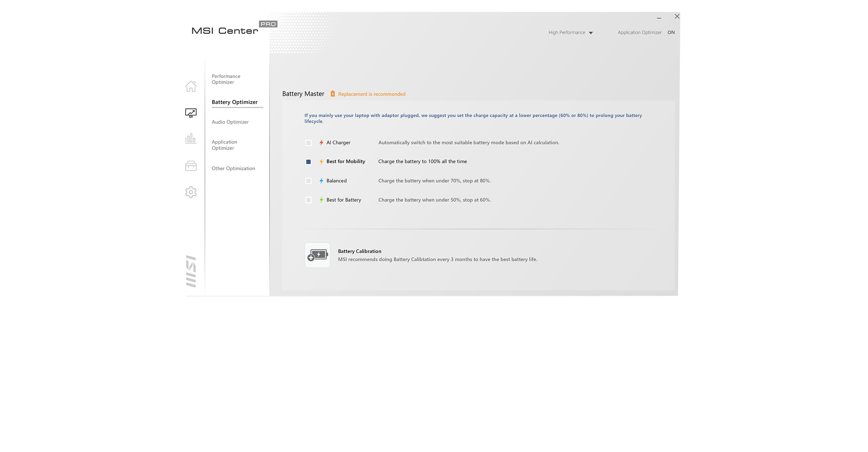The height and width of the screenshot is (452, 868).
Task: Click the orange battery replacement warning icon
Action: (x=333, y=94)
